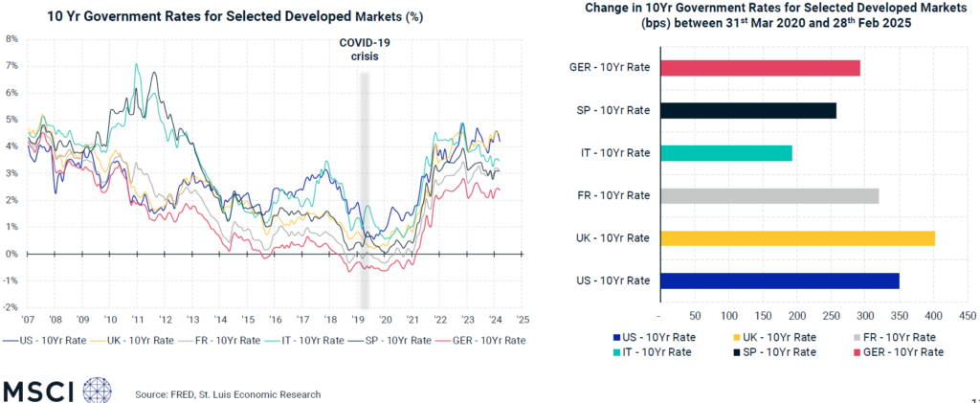Screen dimensions: 980x403
Task: Click the grey FR square in bar chart legend
Action: click(854, 337)
